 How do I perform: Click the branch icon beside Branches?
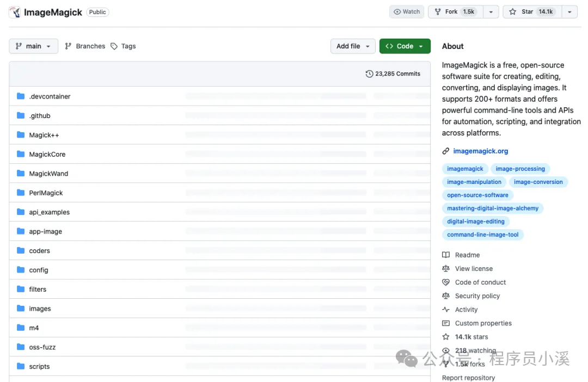tap(68, 46)
